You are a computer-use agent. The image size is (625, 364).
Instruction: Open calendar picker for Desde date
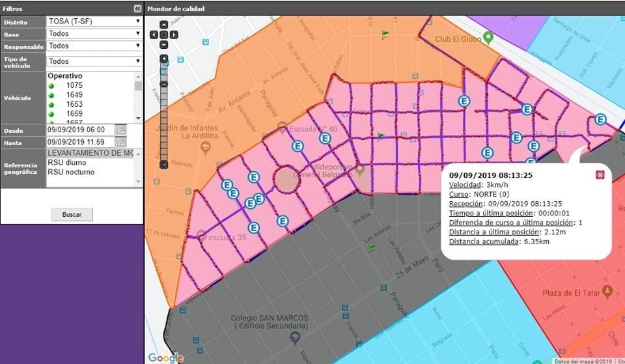click(x=120, y=130)
